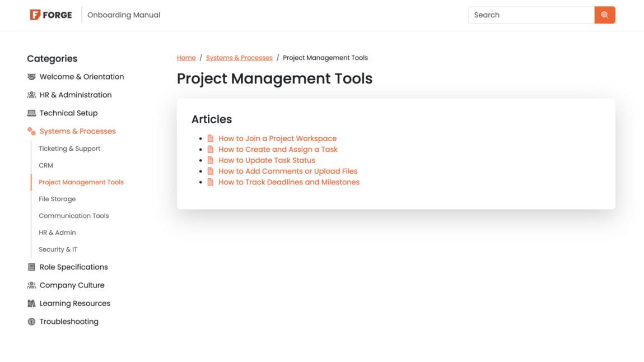Screen dimensions: 644x362
Task: Select Learning Resources category
Action: click(74, 303)
